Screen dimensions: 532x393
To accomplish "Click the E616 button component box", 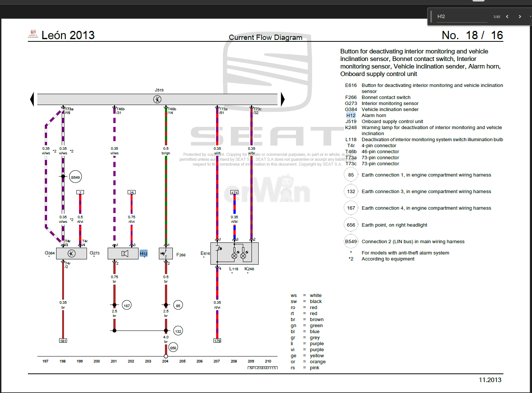I will pyautogui.click(x=234, y=253).
